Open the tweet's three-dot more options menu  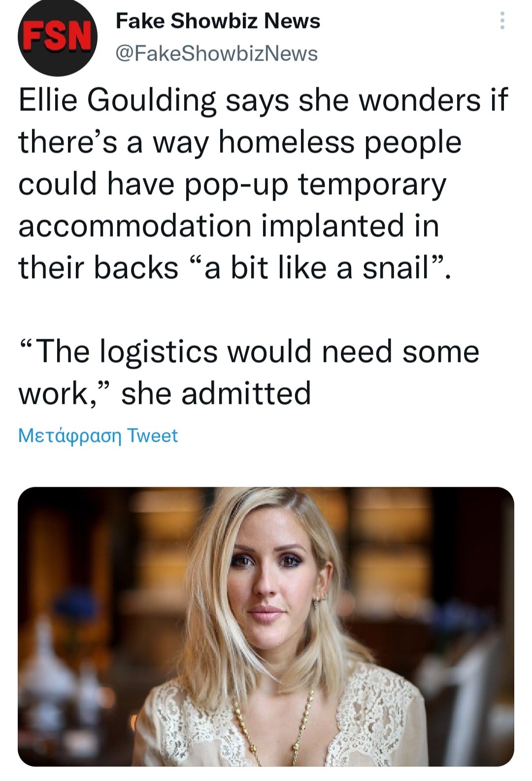click(x=502, y=21)
